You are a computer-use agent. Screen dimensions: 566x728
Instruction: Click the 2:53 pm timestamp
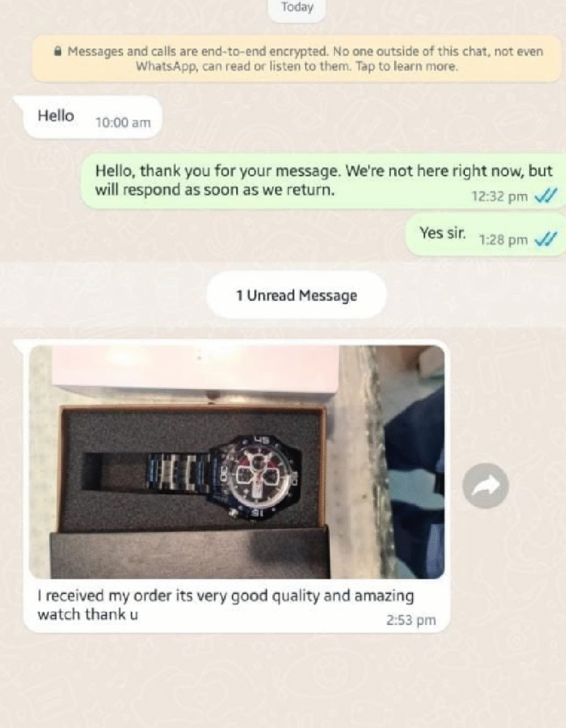tap(411, 620)
